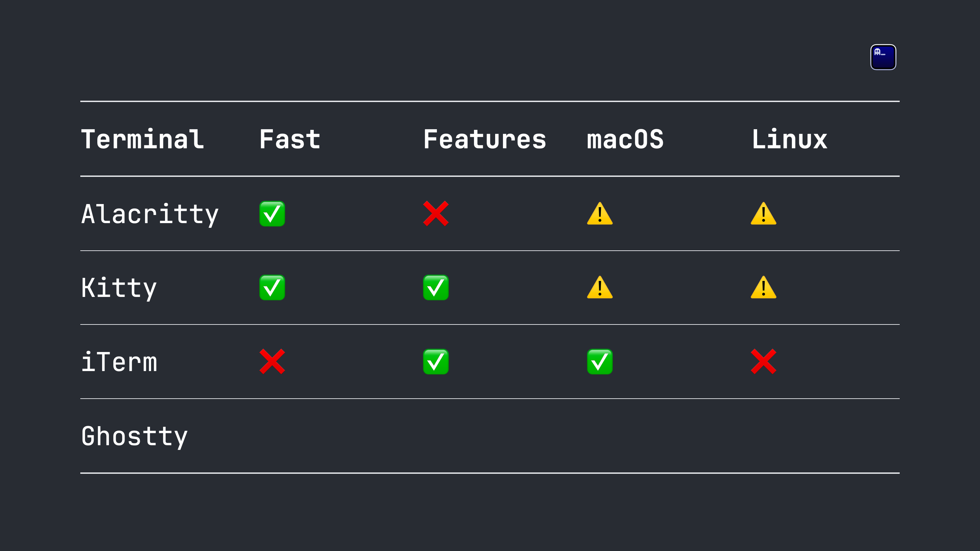Click the Features column header
This screenshot has height=551, width=980.
click(x=485, y=139)
